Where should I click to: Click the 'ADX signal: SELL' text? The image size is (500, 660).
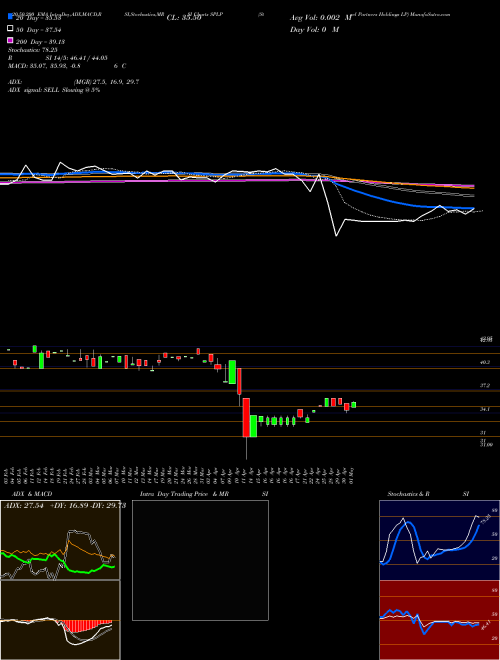click(x=34, y=90)
